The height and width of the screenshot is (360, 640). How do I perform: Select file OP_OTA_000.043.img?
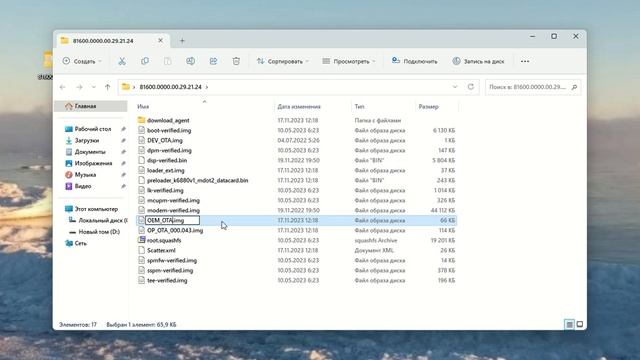pos(175,230)
